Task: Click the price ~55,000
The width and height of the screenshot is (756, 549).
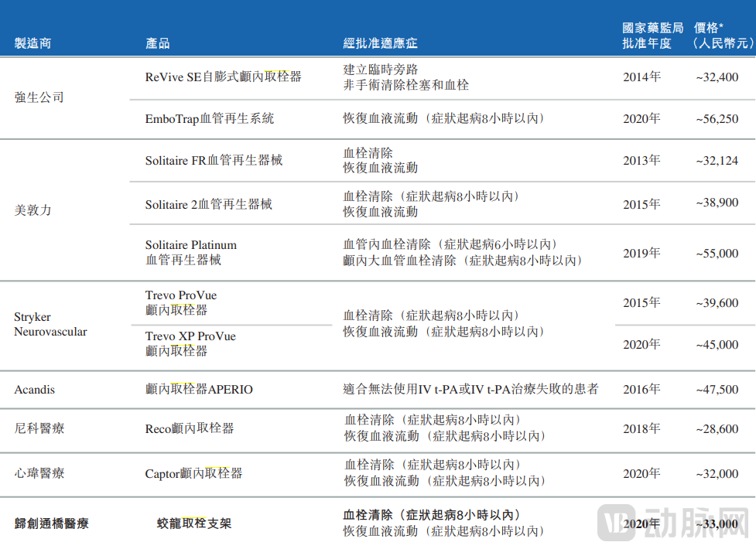Action: (717, 253)
